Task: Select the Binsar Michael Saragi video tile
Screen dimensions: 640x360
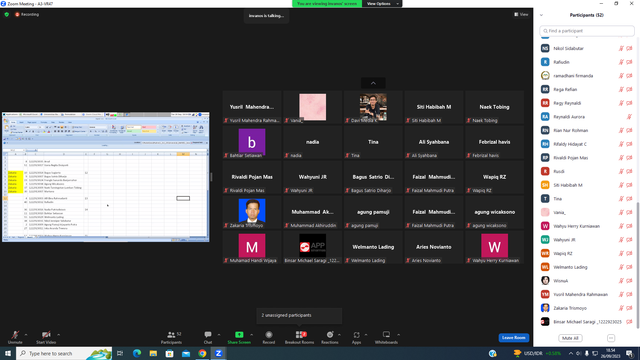Action: tap(313, 247)
